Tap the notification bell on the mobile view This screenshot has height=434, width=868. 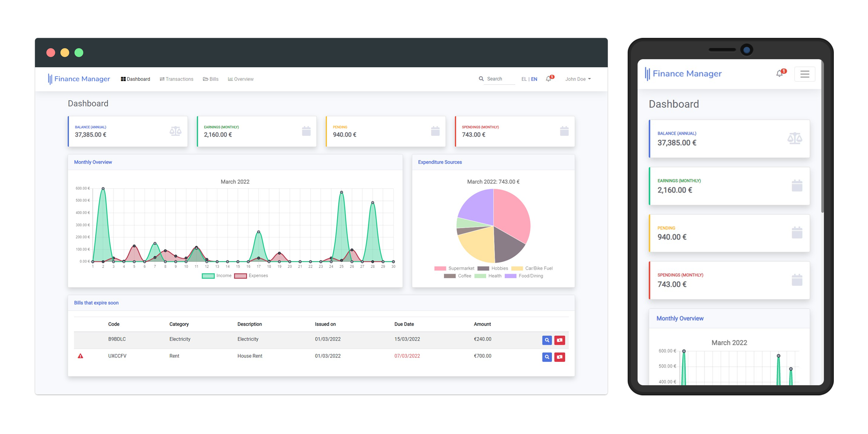pos(781,73)
